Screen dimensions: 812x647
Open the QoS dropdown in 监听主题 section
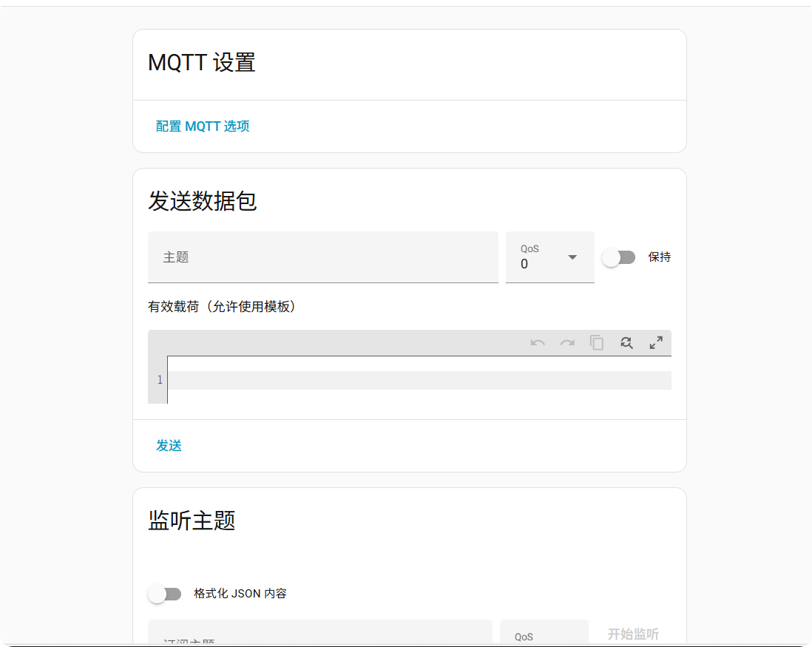click(x=544, y=634)
